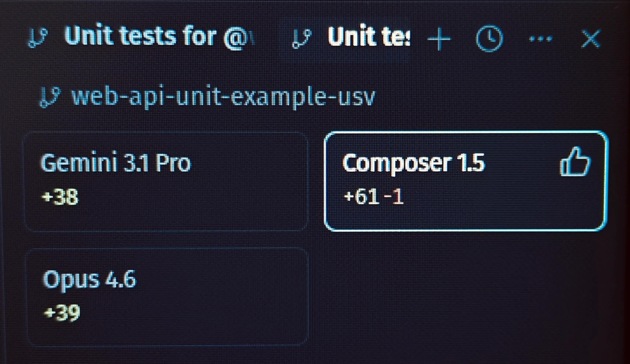The height and width of the screenshot is (364, 630).
Task: Click the red -1 deletions count
Action: tap(394, 196)
